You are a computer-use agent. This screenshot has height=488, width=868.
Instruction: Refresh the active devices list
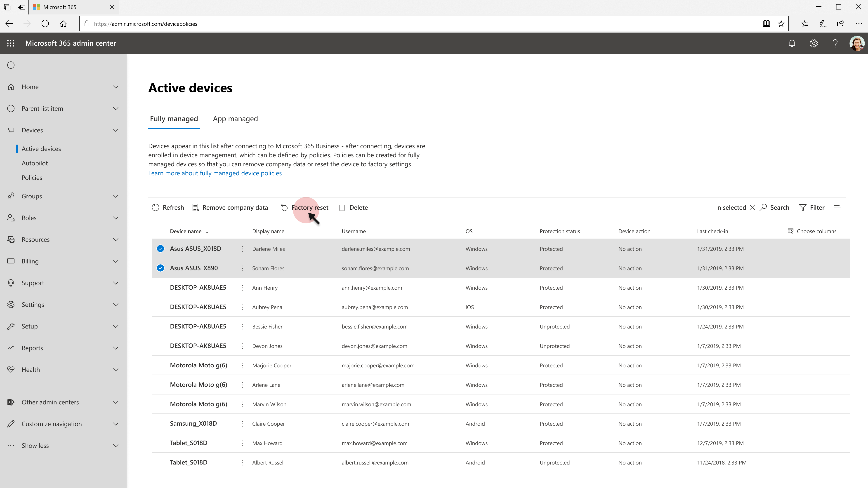[x=167, y=207]
